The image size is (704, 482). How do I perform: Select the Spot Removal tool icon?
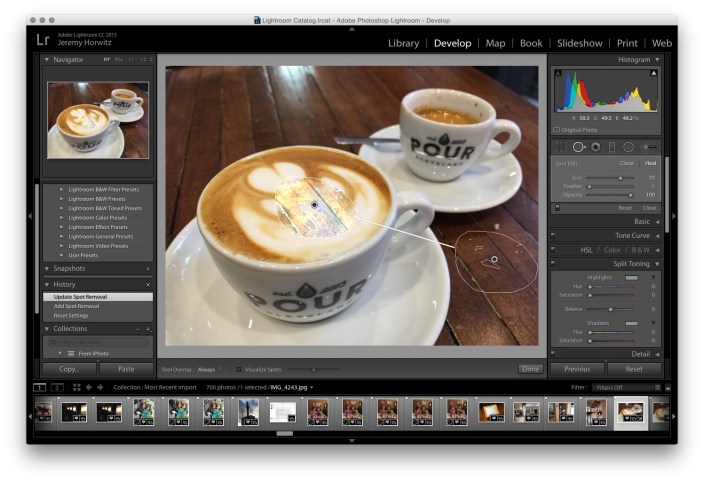[578, 147]
